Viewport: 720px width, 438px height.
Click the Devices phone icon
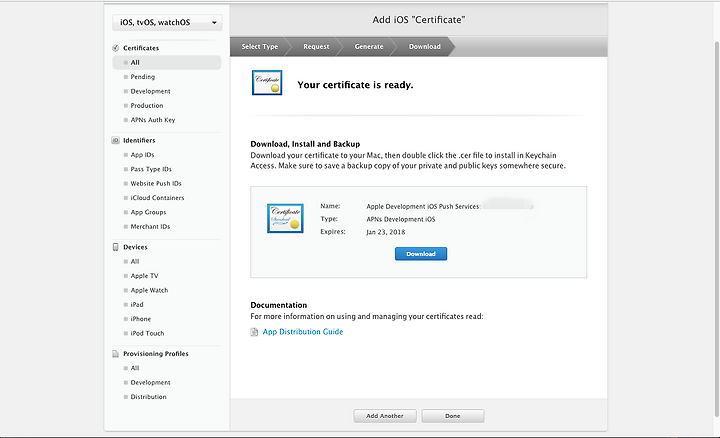(116, 247)
